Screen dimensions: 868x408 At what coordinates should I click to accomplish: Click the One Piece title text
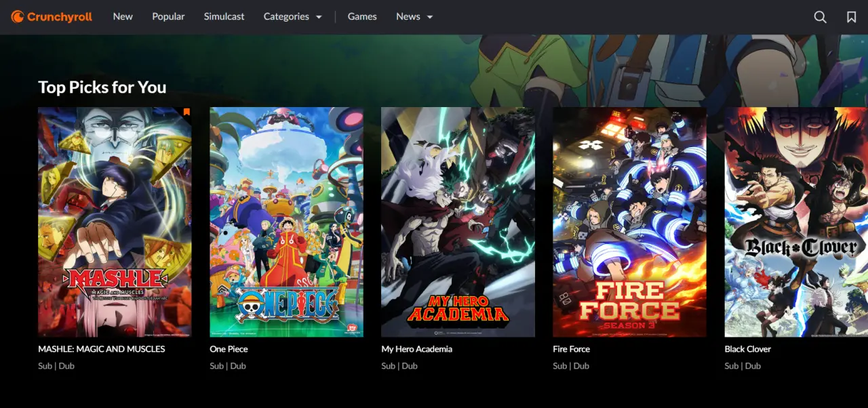(x=229, y=349)
